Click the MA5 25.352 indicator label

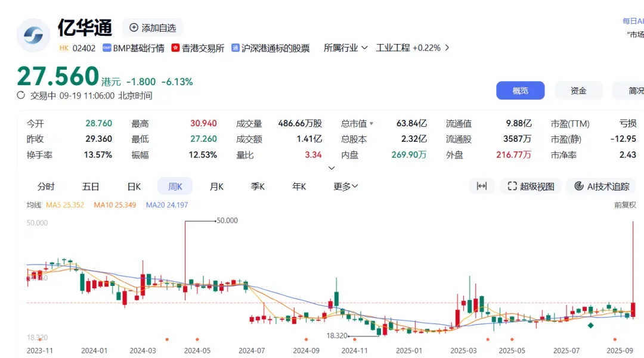65,205
